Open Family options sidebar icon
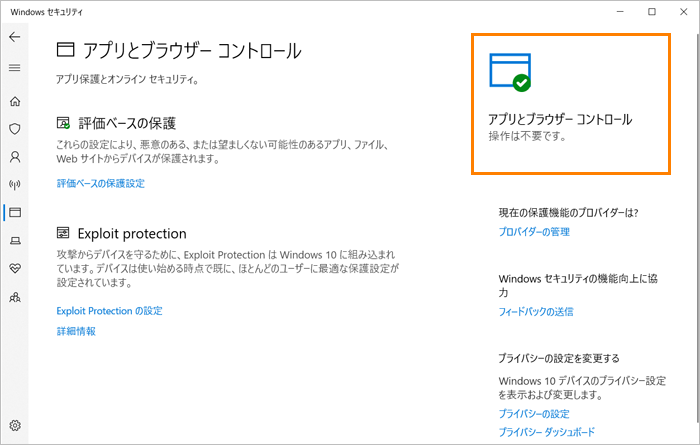700x445 pixels. (15, 297)
